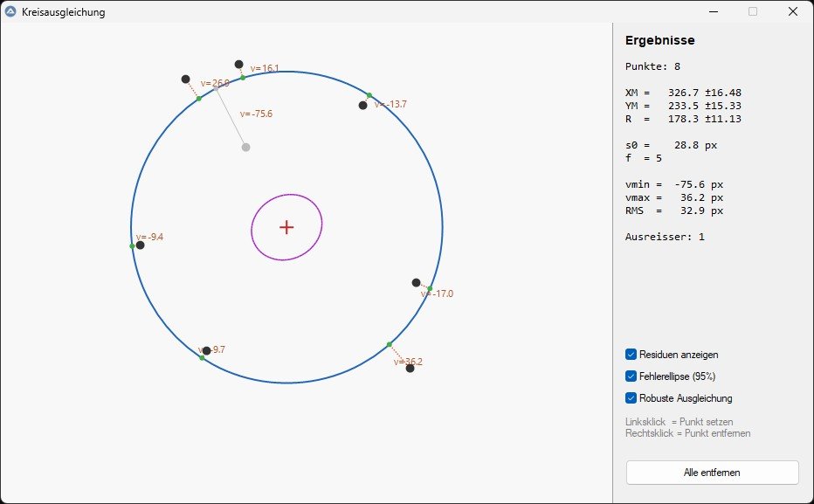Select the black point labeled v=26.8
This screenshot has width=814, height=504.
tap(185, 79)
